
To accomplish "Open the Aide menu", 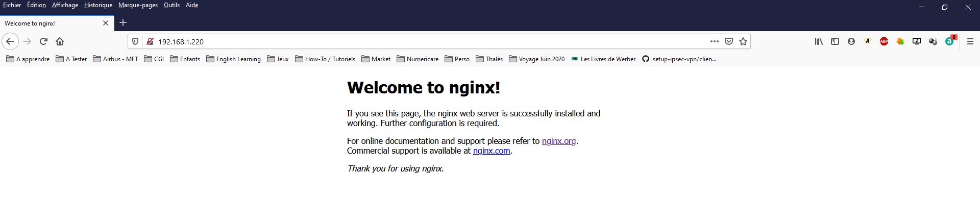I will 192,5.
